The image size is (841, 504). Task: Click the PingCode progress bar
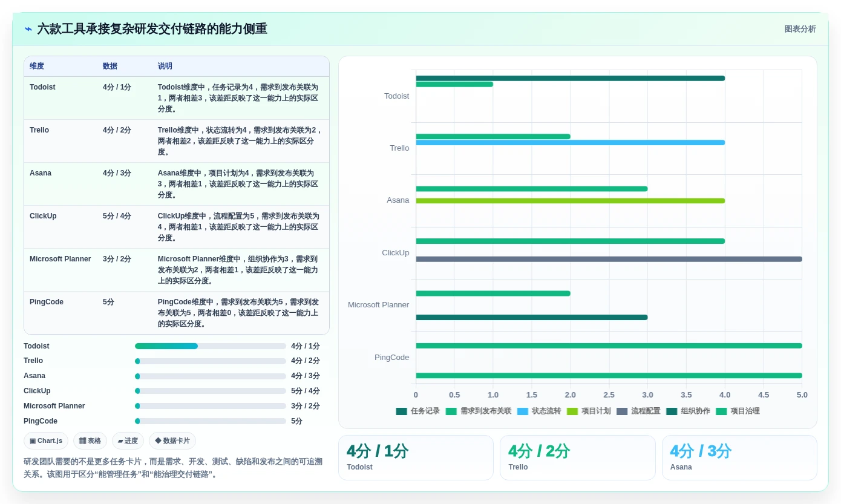pos(211,421)
